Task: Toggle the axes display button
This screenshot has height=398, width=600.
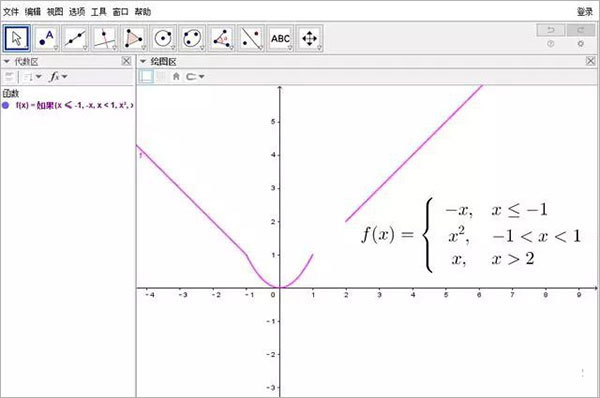Action: click(146, 77)
